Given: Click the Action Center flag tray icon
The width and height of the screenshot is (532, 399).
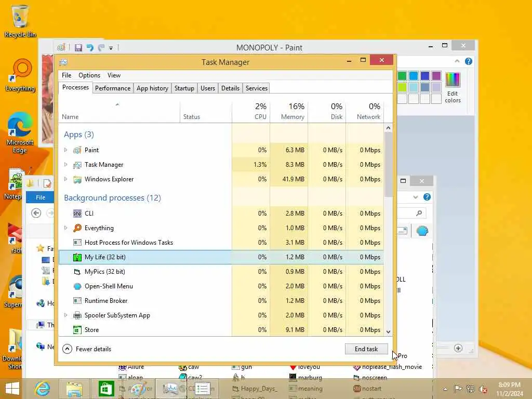Looking at the screenshot, I should point(458,389).
